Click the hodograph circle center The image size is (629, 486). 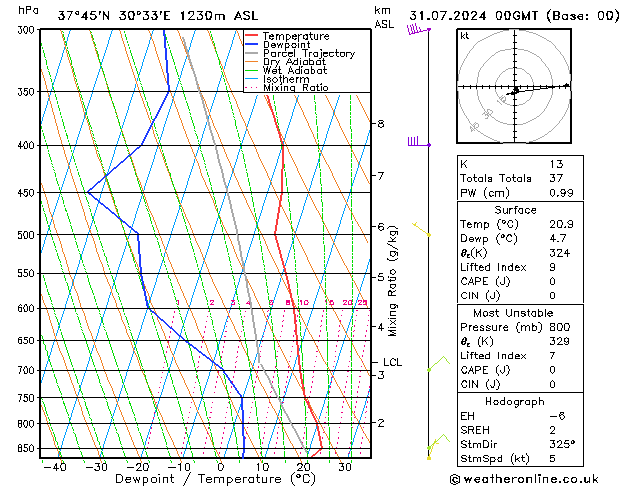(514, 88)
